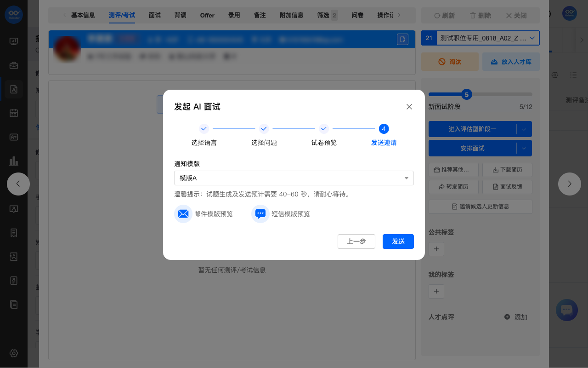The height and width of the screenshot is (368, 588).
Task: Open the calendar sidebar icon
Action: [x=14, y=113]
